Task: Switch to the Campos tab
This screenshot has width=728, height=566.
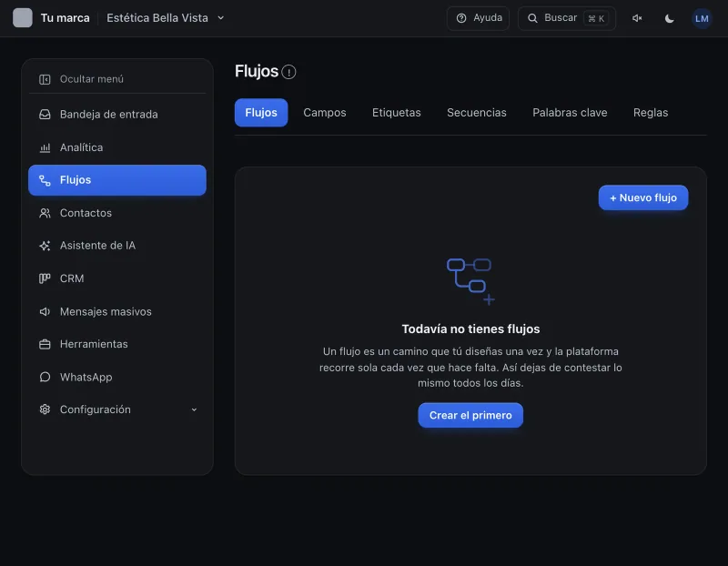Action: [325, 112]
